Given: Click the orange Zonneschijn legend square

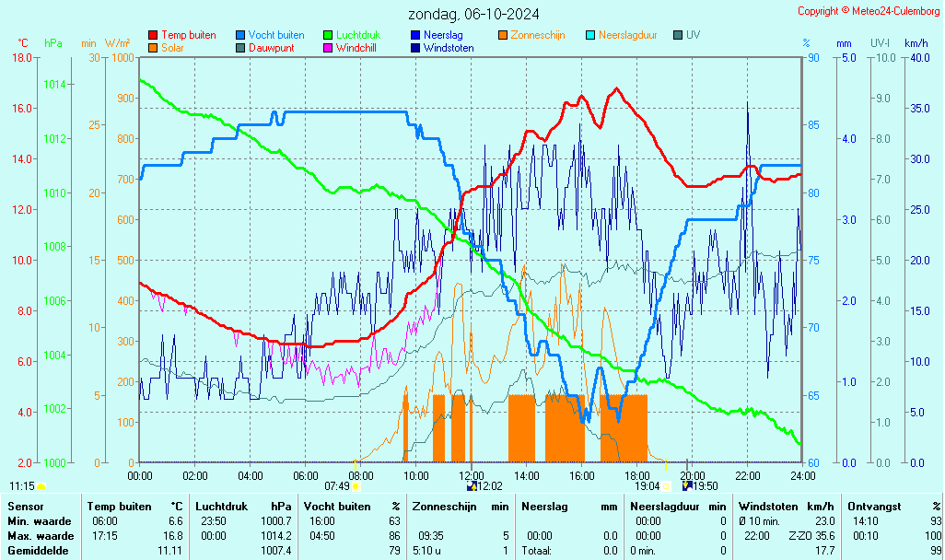Looking at the screenshot, I should (x=503, y=35).
